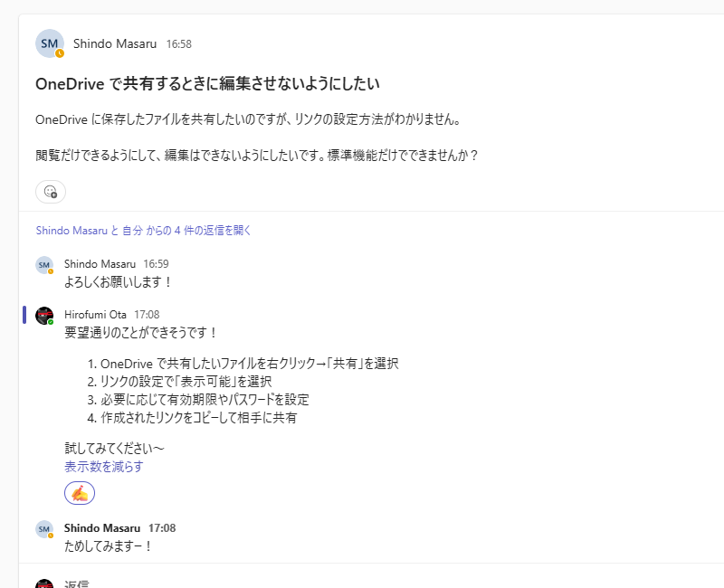Click the avatar beside the 返信 reply box

tap(44, 583)
